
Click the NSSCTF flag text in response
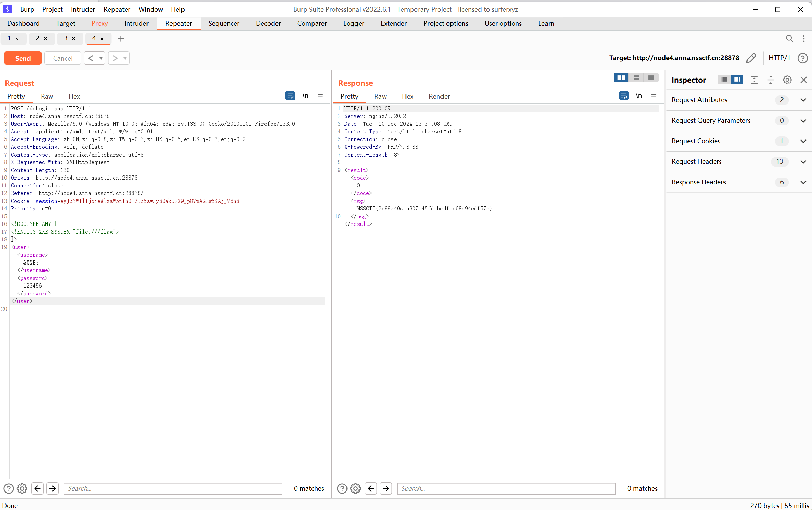[424, 208]
